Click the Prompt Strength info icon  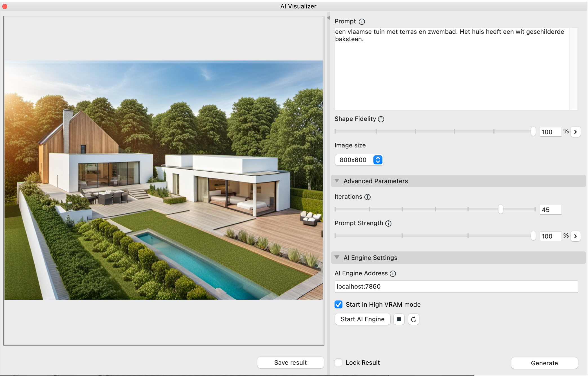pyautogui.click(x=388, y=224)
